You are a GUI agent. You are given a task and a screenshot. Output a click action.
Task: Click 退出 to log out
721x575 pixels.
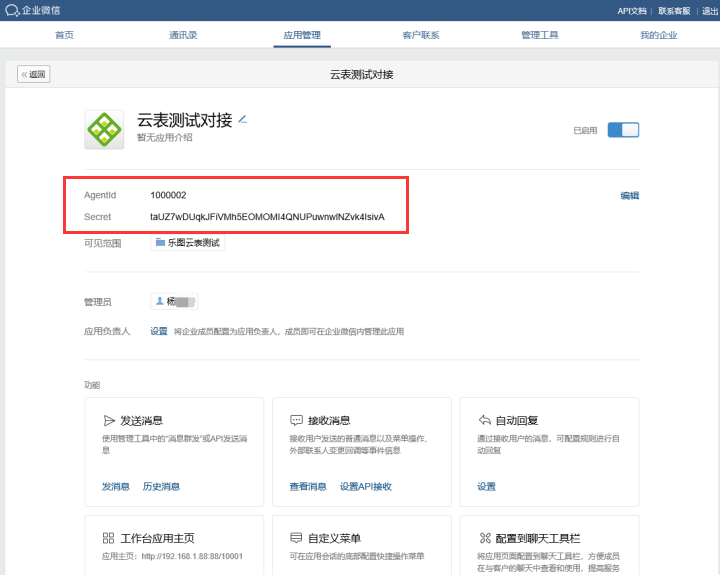click(x=710, y=11)
